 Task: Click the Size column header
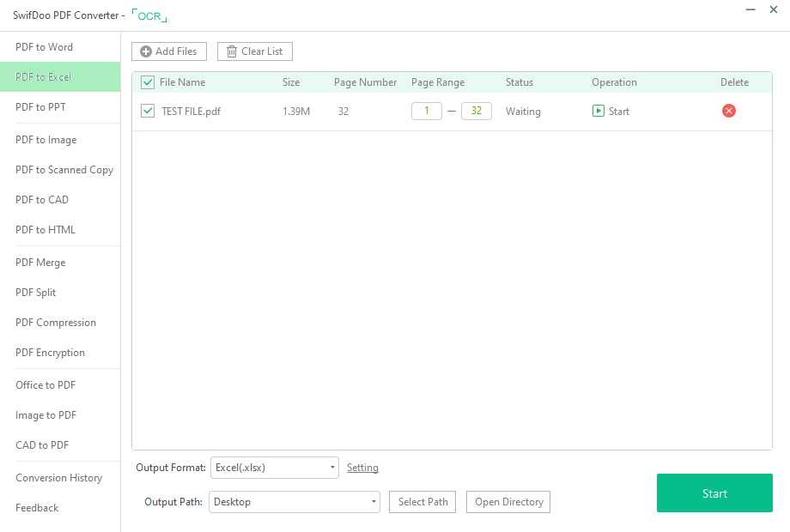pyautogui.click(x=291, y=82)
